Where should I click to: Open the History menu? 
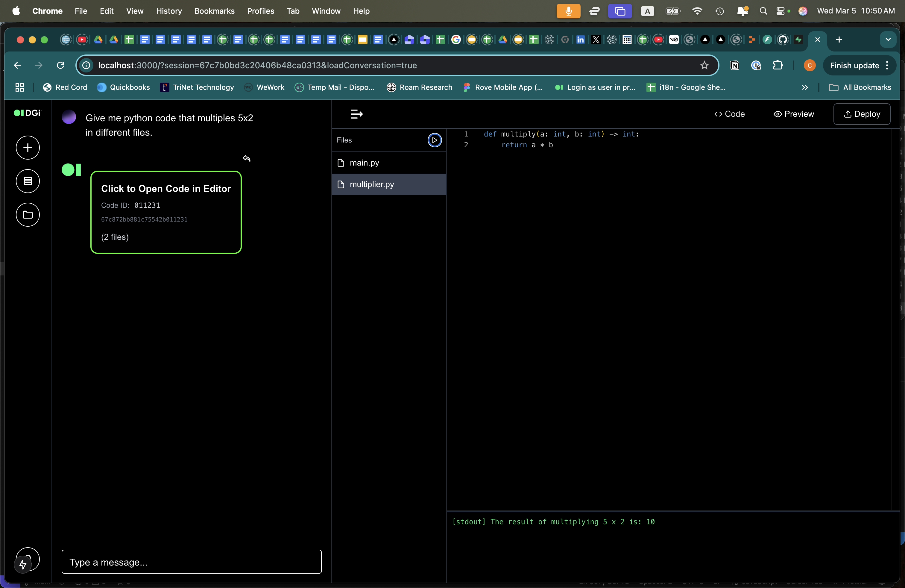[x=168, y=11]
